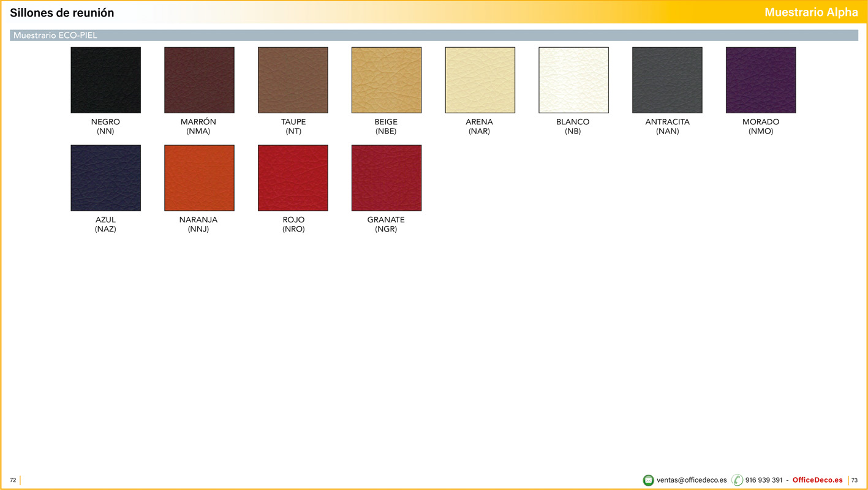Image resolution: width=868 pixels, height=490 pixels.
Task: Click the Muestrario Alpha heading
Action: pyautogui.click(x=811, y=13)
